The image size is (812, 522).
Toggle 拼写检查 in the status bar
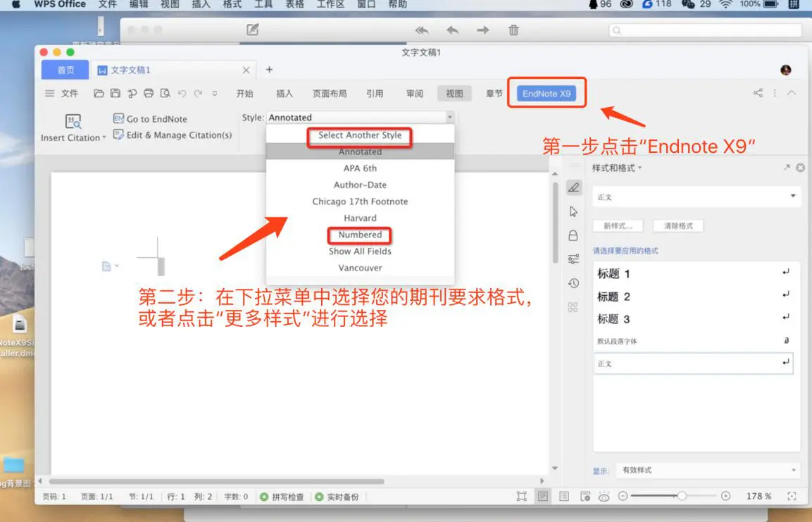coord(282,497)
